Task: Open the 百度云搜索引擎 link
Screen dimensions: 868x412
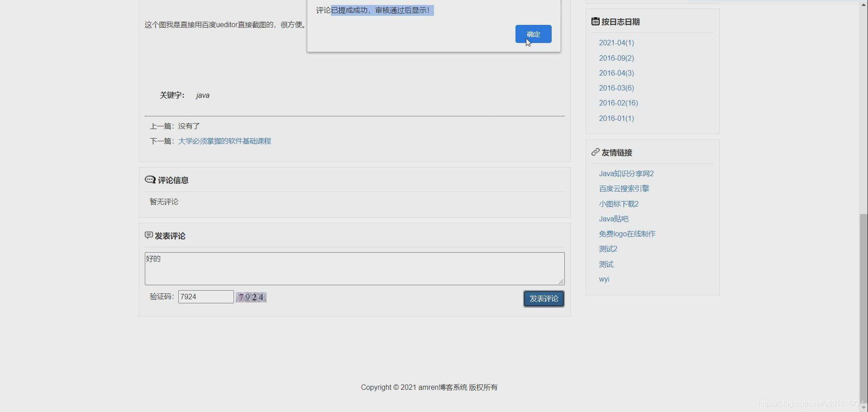Action: (624, 188)
